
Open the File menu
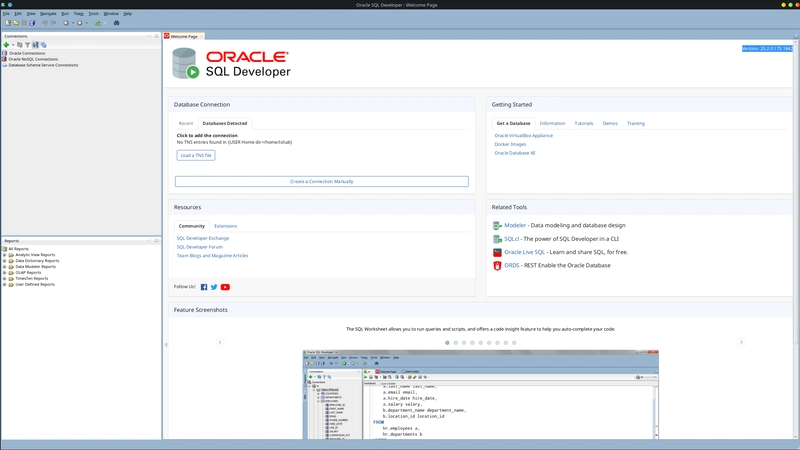pyautogui.click(x=6, y=14)
